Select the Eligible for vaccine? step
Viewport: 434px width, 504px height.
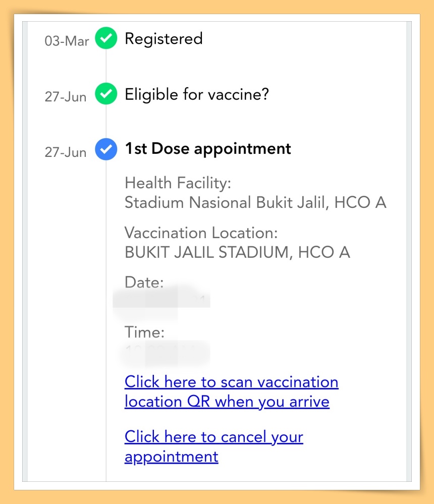pyautogui.click(x=197, y=94)
